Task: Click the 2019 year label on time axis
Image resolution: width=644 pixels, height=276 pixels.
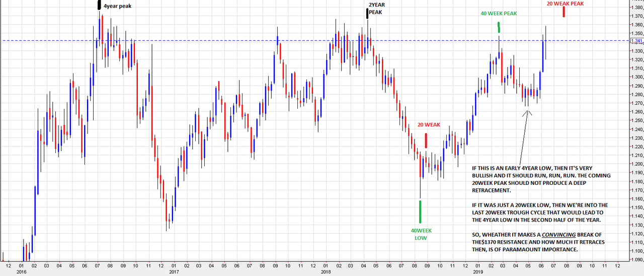Action: 477,272
